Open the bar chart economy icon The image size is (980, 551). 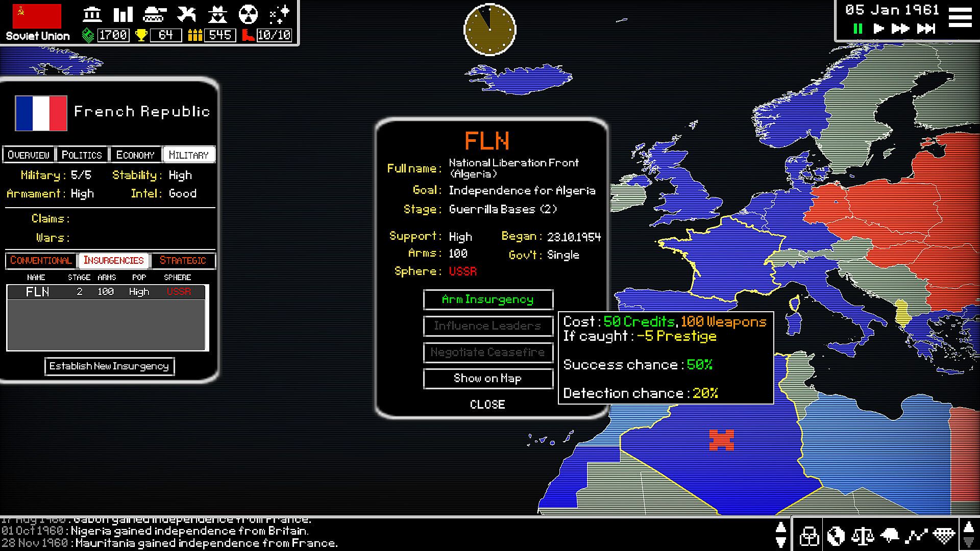(x=123, y=14)
